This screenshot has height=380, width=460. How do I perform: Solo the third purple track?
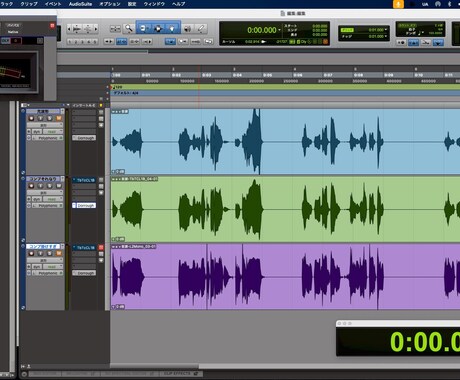click(50, 254)
